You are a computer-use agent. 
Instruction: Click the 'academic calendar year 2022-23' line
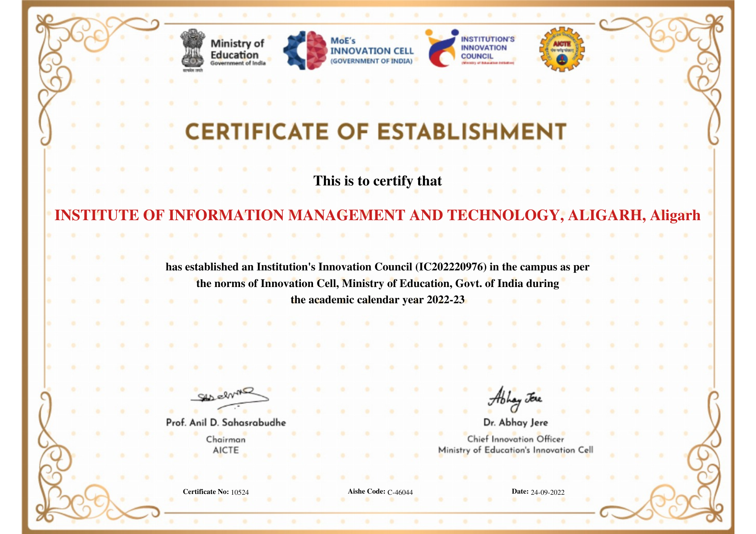pyautogui.click(x=378, y=300)
